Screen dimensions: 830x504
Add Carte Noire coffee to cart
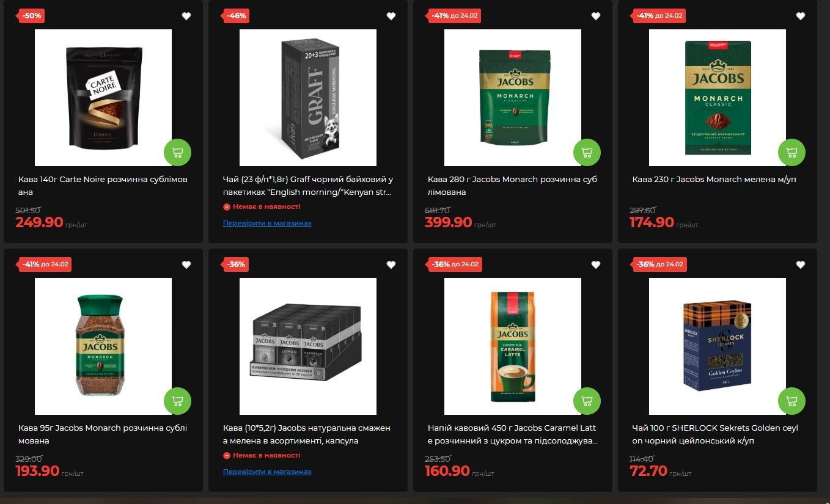(x=177, y=153)
